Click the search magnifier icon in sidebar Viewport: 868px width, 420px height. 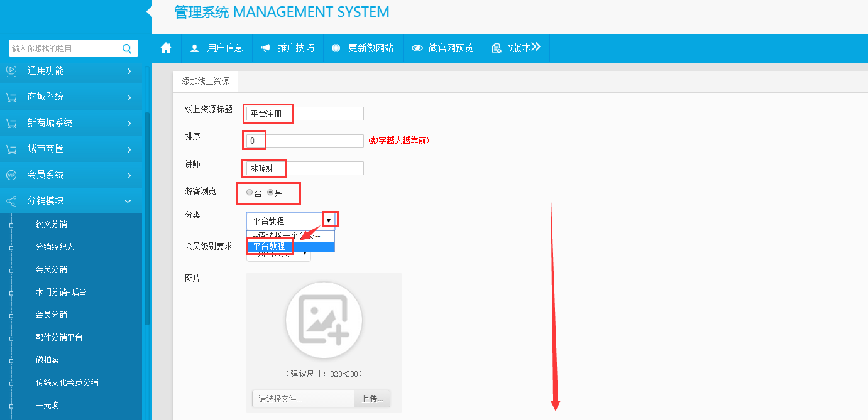(127, 48)
